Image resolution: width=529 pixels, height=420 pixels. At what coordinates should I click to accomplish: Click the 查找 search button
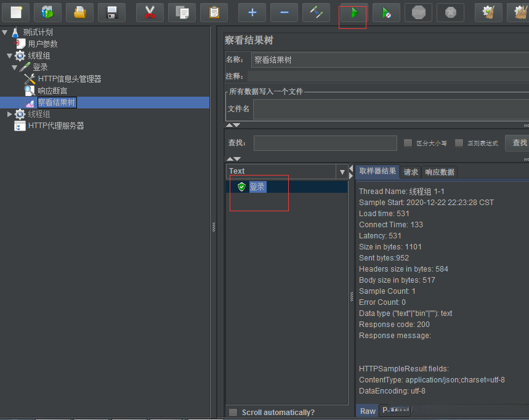(517, 143)
